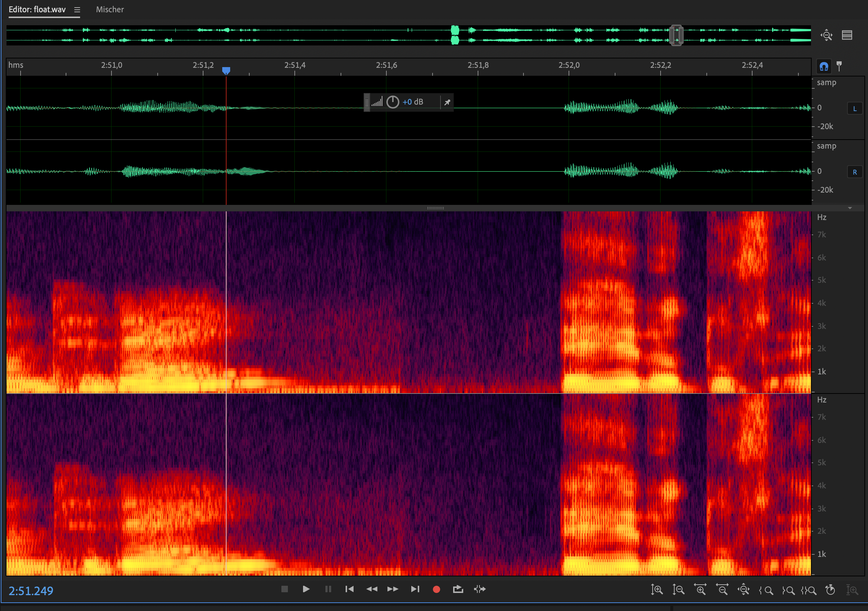Toggle the left channel L button
The image size is (868, 611).
[x=854, y=109]
